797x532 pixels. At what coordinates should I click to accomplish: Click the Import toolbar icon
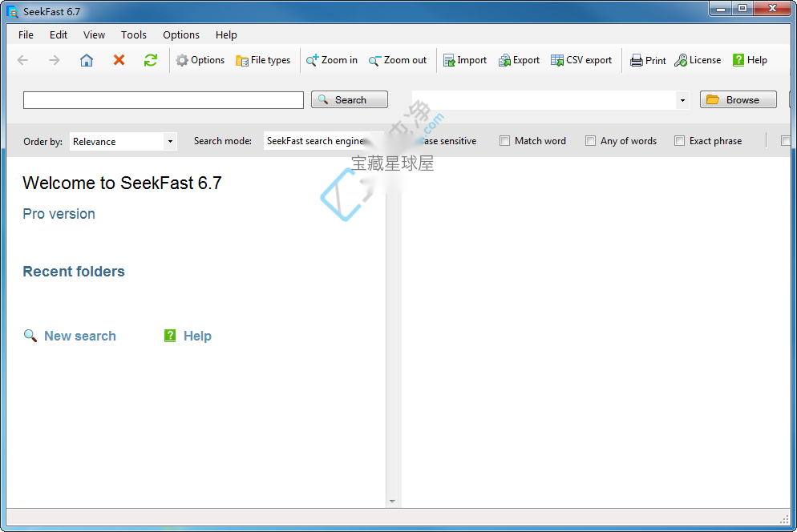point(464,60)
